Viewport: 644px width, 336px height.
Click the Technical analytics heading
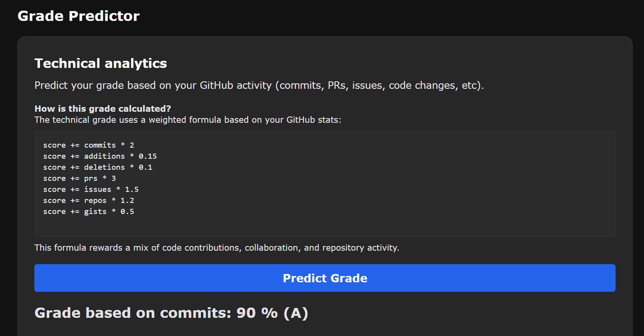(x=101, y=64)
